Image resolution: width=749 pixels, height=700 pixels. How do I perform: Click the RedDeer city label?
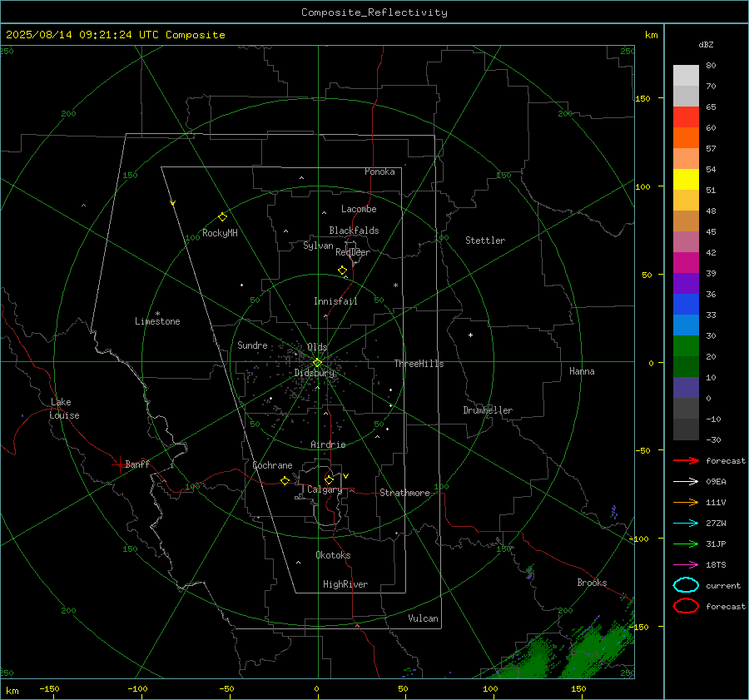pos(353,252)
